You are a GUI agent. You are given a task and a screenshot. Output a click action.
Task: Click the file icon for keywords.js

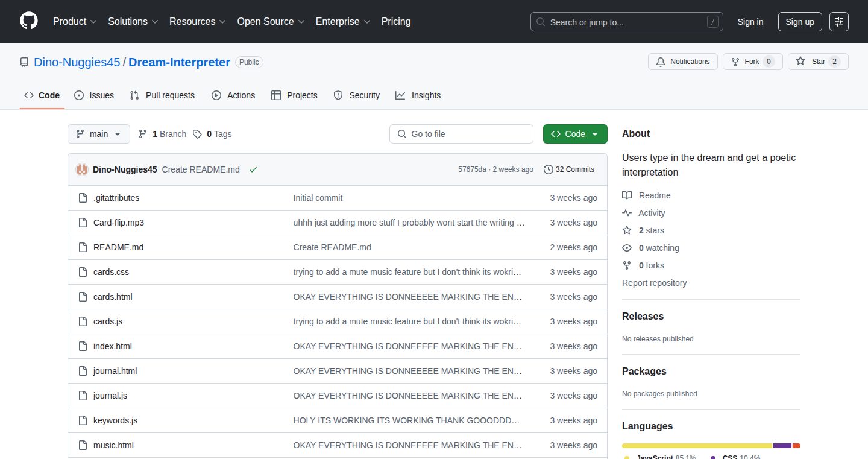[x=83, y=420]
